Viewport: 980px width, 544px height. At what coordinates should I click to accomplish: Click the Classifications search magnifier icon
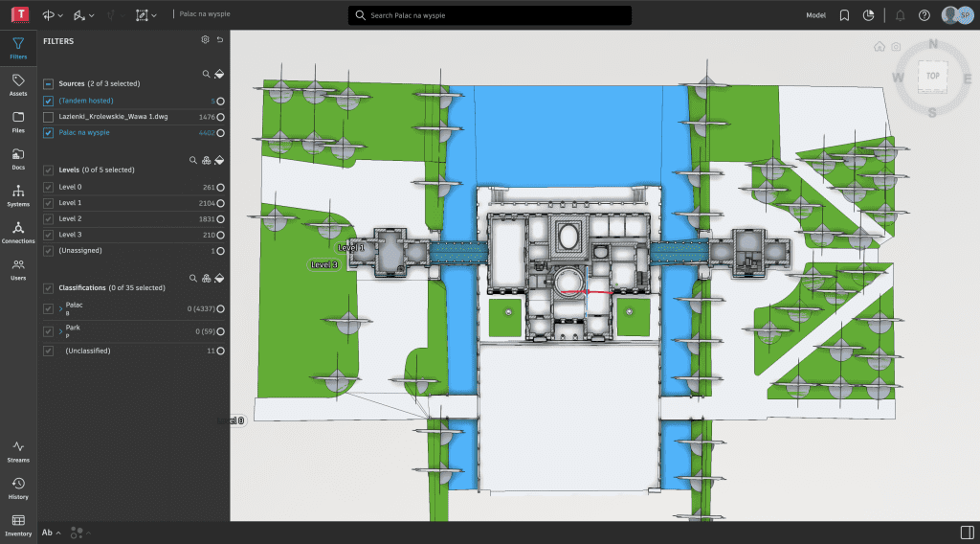[193, 279]
